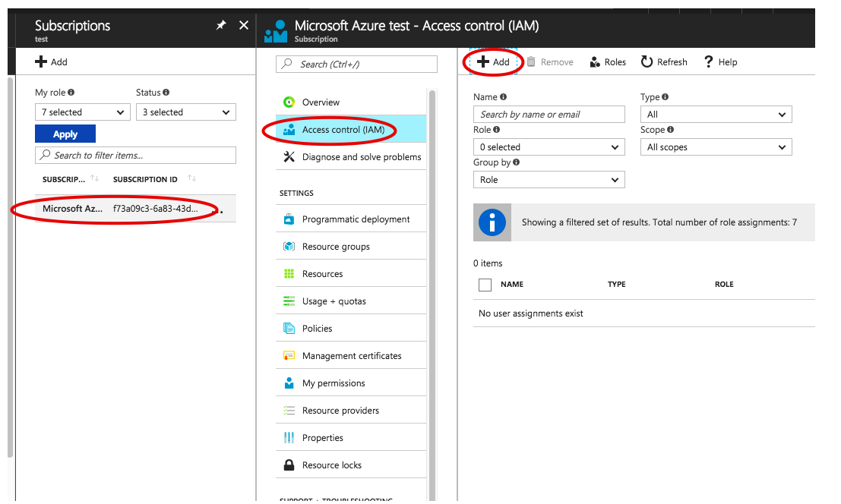841x504 pixels.
Task: Open the Status filter dropdown
Action: pos(185,112)
